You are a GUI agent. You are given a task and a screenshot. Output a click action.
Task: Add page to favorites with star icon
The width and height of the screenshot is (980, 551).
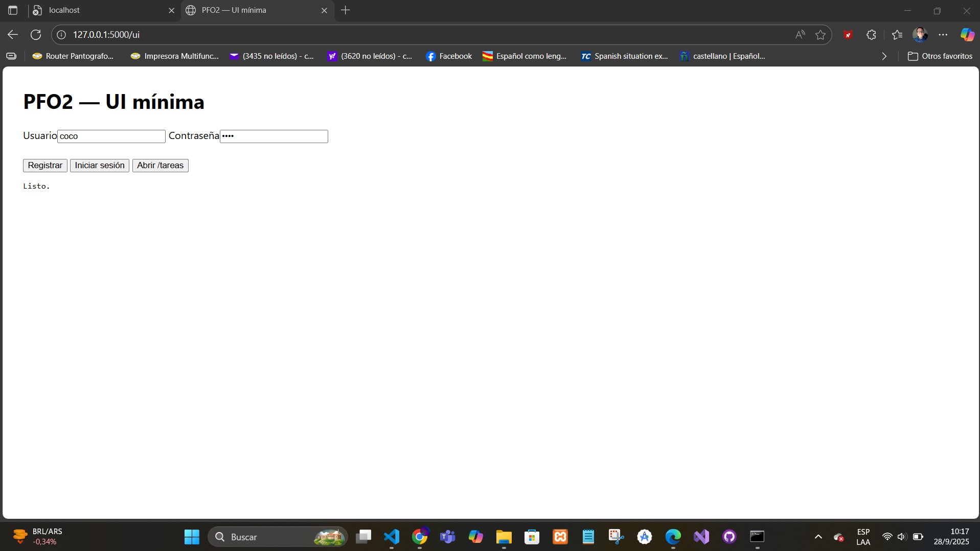tap(821, 35)
